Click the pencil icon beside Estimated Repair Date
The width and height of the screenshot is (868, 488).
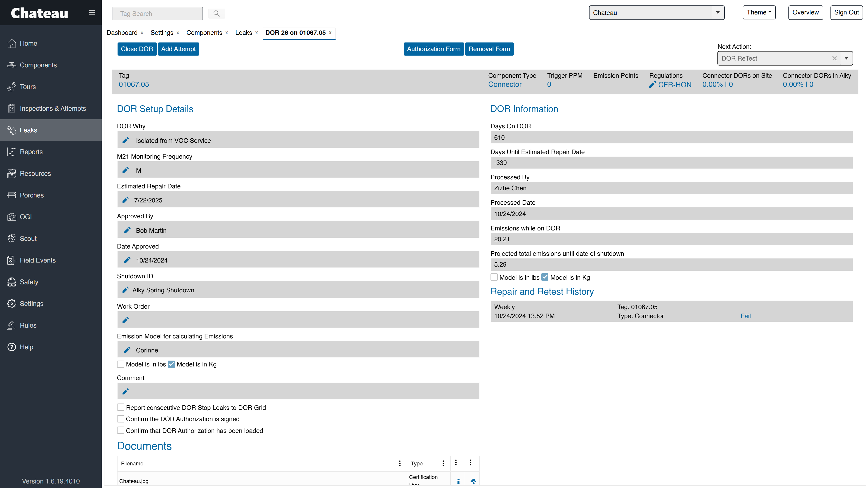coord(125,200)
